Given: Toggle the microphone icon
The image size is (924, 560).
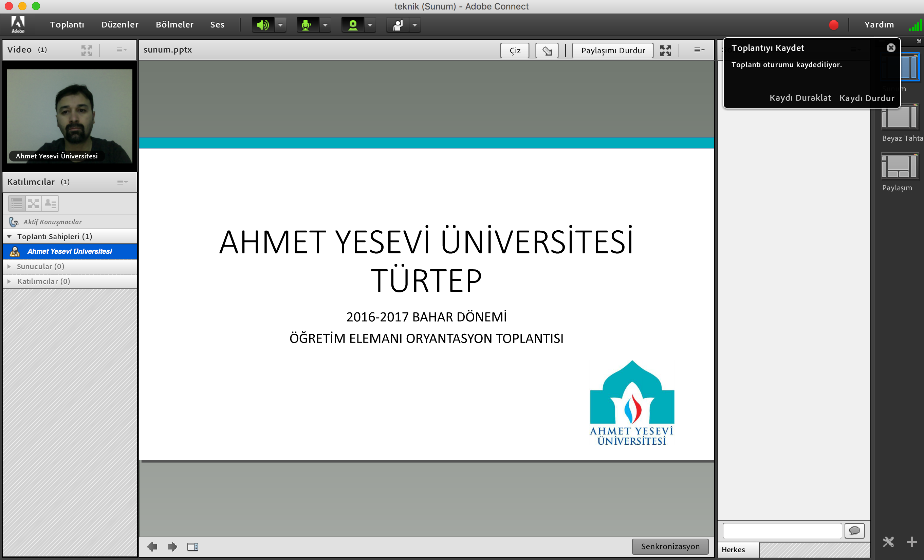Looking at the screenshot, I should pyautogui.click(x=307, y=25).
